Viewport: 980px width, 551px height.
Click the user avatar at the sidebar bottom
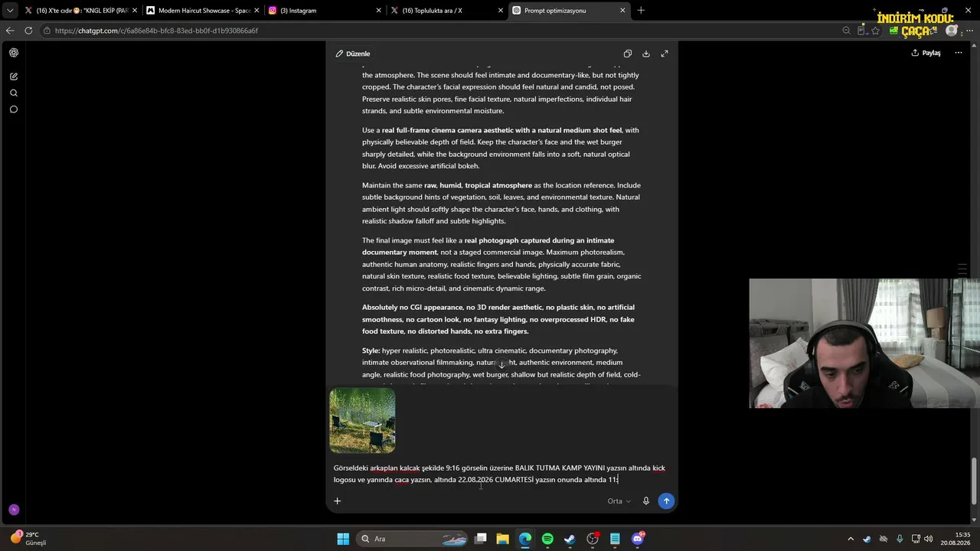coord(14,510)
